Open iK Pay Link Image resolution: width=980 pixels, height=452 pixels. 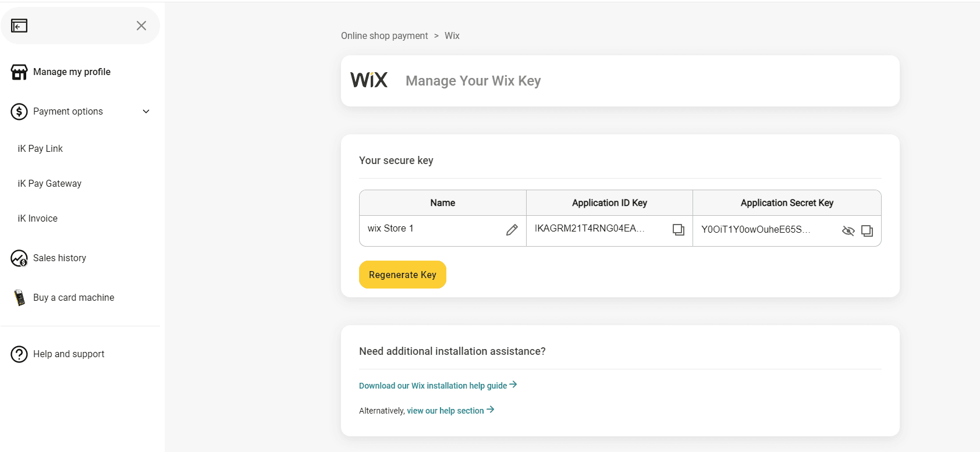[x=40, y=149]
